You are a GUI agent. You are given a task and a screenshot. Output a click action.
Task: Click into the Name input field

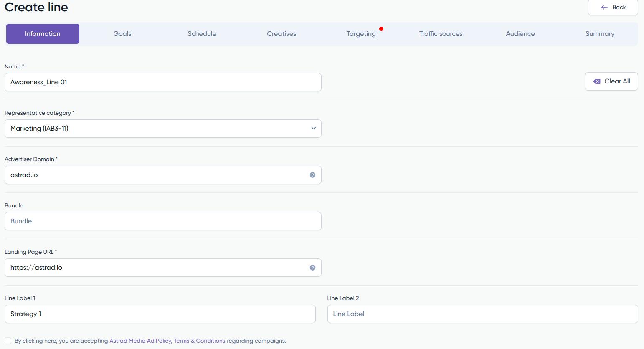point(163,82)
